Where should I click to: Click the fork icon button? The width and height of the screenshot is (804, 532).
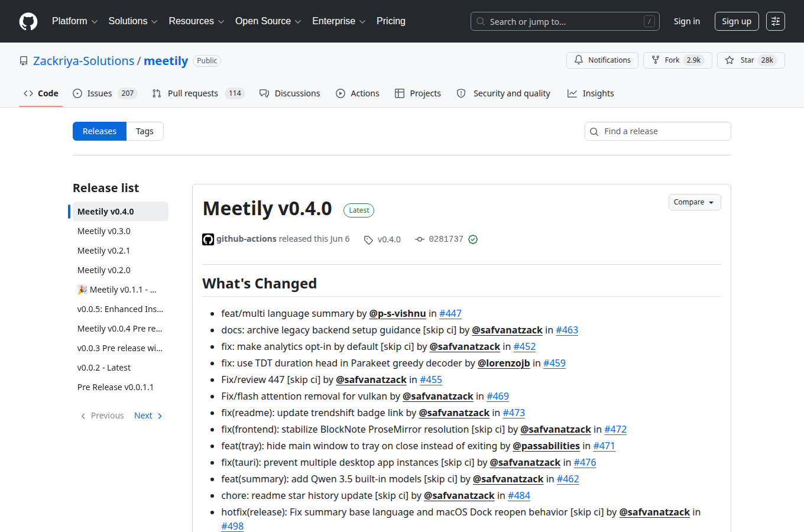point(656,60)
